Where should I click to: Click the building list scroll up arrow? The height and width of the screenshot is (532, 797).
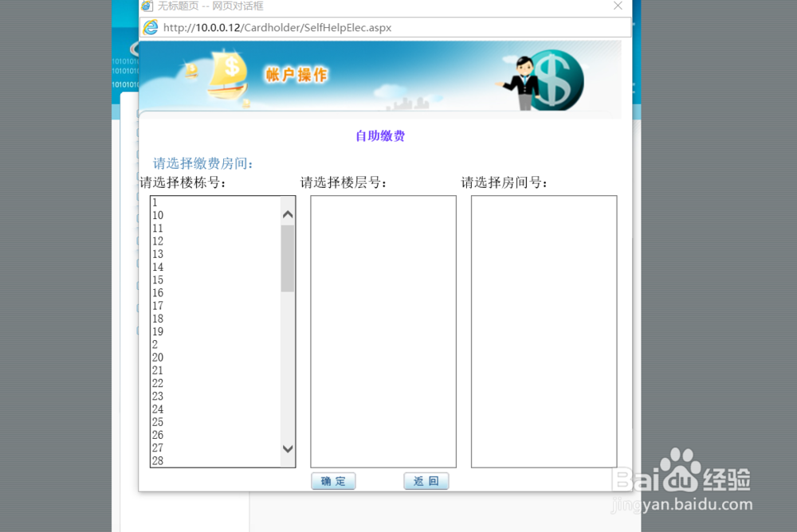coord(288,214)
